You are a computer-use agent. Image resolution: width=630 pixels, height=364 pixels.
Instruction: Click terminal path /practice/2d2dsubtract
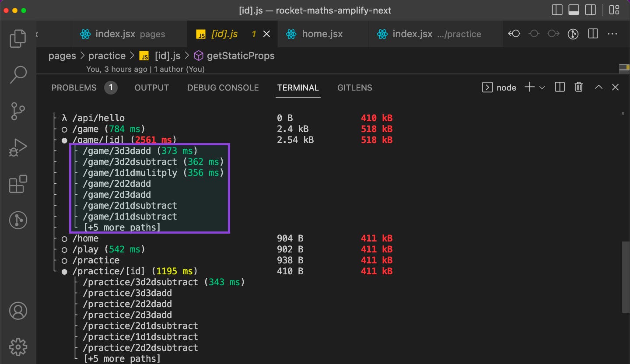140,348
